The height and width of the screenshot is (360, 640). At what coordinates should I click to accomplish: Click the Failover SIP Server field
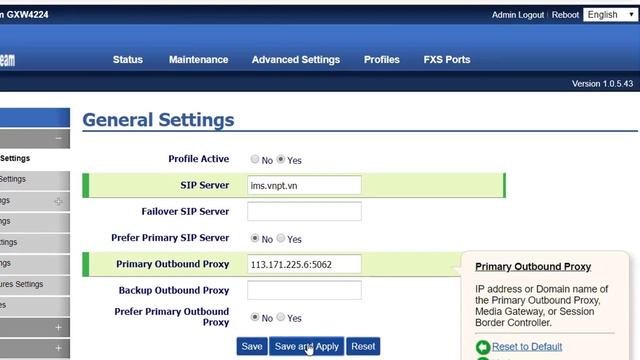click(x=304, y=211)
